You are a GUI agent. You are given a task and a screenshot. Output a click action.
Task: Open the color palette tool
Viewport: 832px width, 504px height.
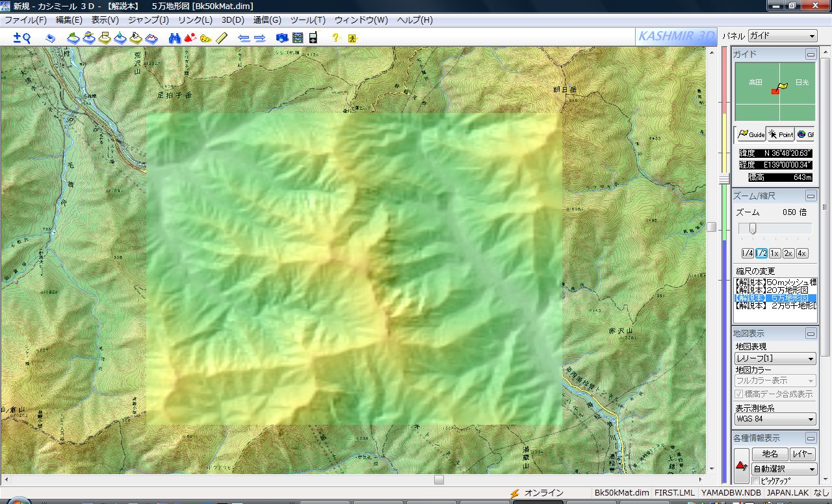coord(206,38)
